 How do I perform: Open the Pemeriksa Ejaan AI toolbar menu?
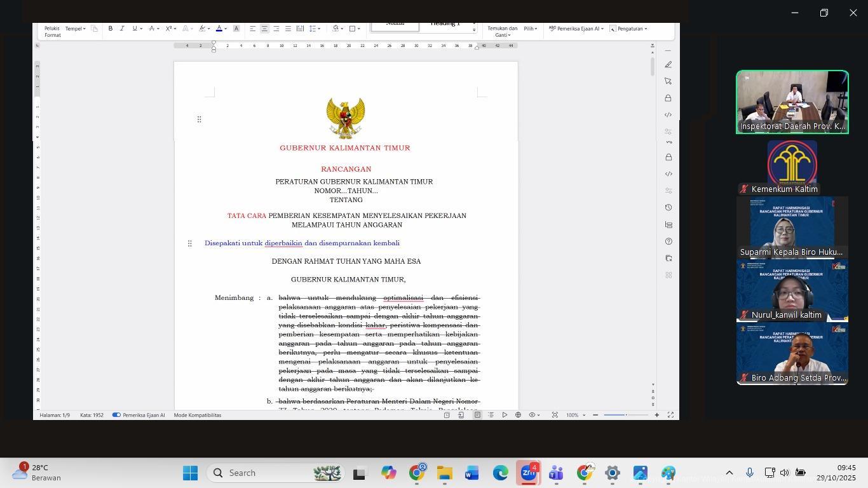tap(576, 29)
